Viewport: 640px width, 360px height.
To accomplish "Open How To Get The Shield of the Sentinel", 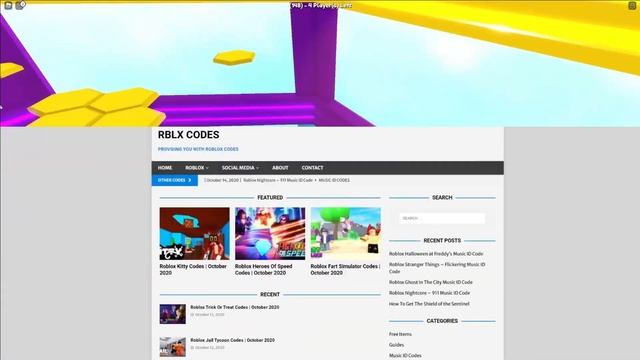I will [429, 304].
